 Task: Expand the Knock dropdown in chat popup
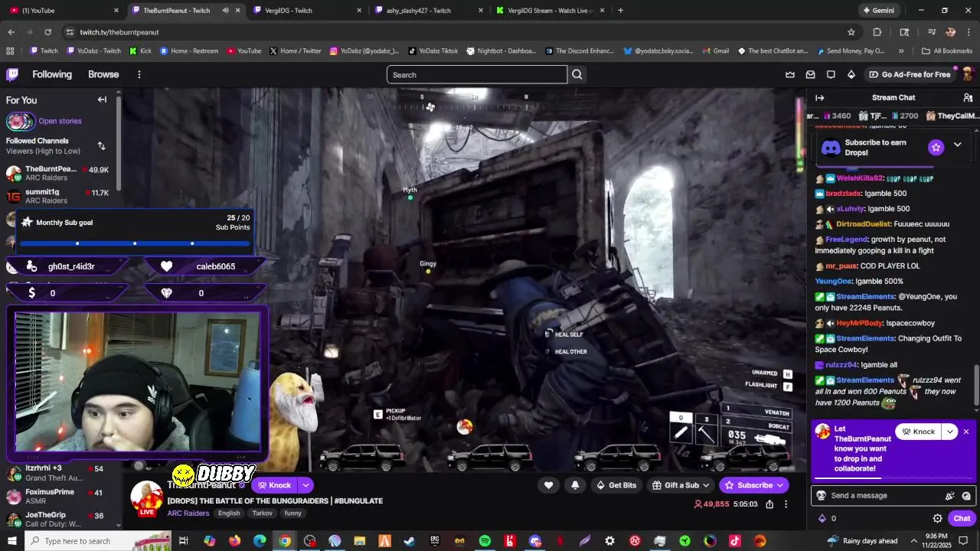coord(950,432)
